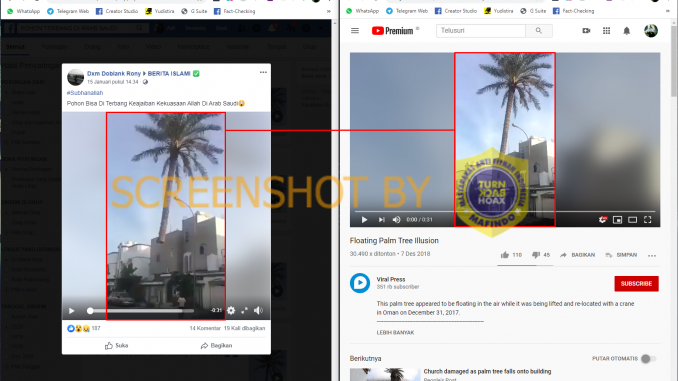
Task: Open the YouTube hamburger menu
Action: (355, 31)
